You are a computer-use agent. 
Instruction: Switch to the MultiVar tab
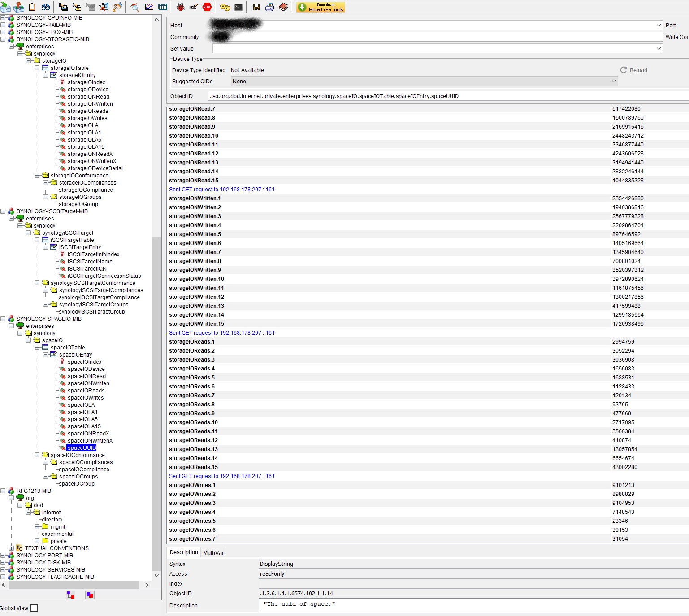[213, 553]
